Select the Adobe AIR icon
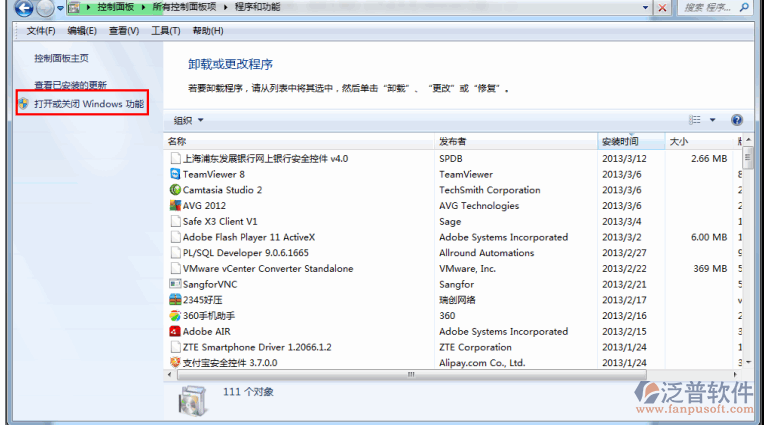The image size is (764, 425). [175, 331]
